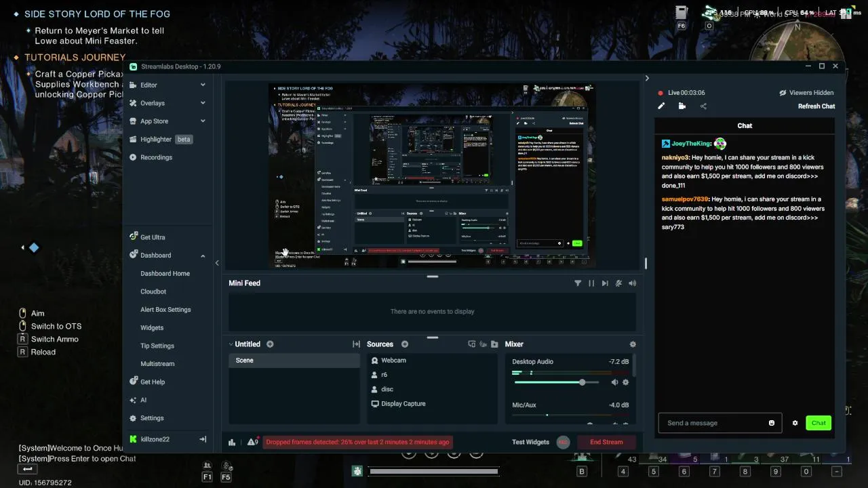This screenshot has width=868, height=488.
Task: Click the source guest cam icon
Action: click(x=472, y=344)
